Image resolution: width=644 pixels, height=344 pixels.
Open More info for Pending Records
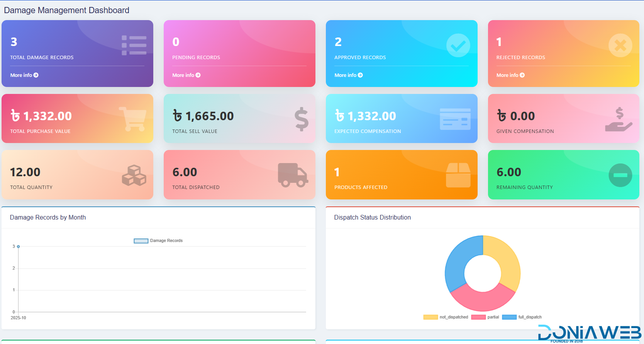186,75
